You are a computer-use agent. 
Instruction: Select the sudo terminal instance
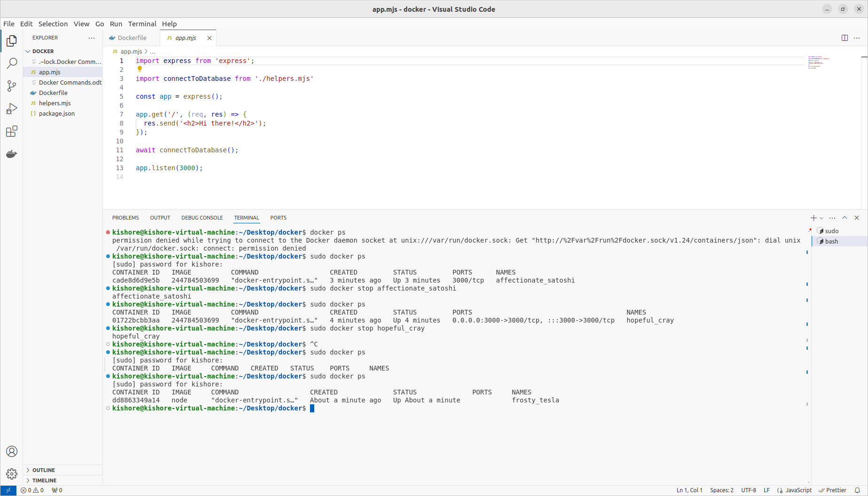(831, 231)
